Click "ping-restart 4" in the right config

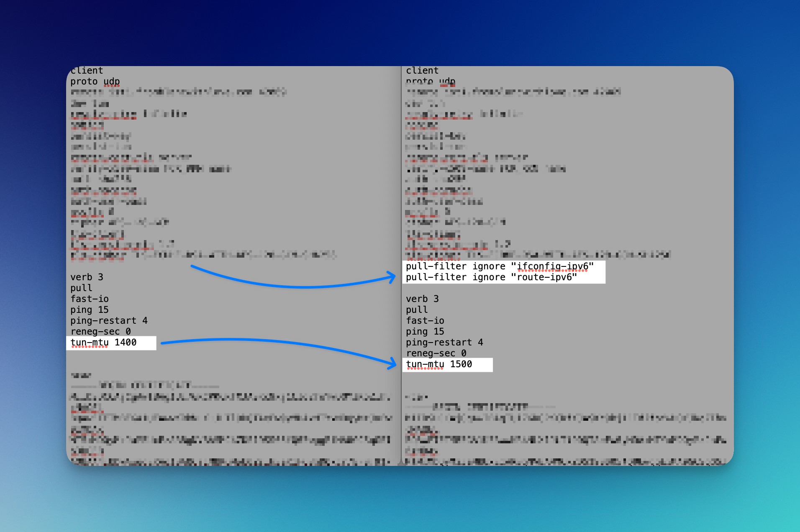tap(444, 343)
